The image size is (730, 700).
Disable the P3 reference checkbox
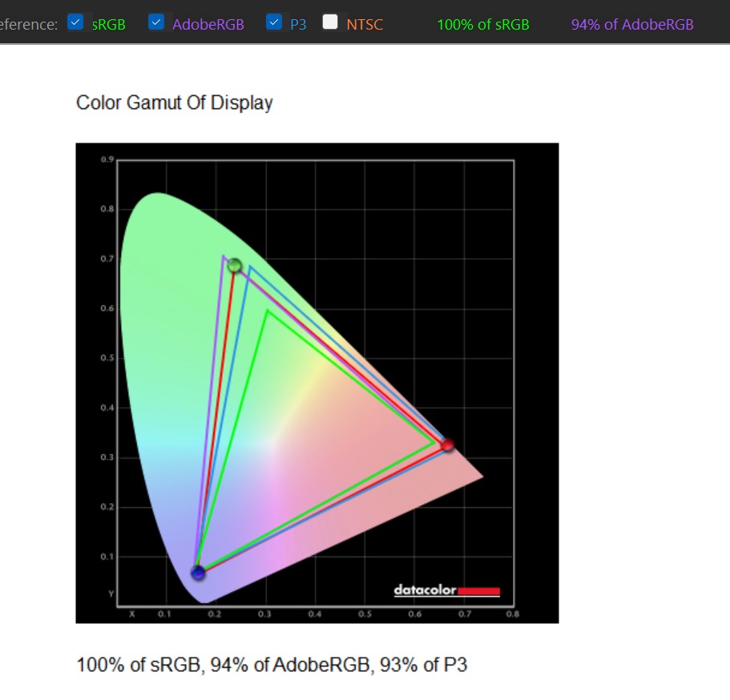[274, 22]
